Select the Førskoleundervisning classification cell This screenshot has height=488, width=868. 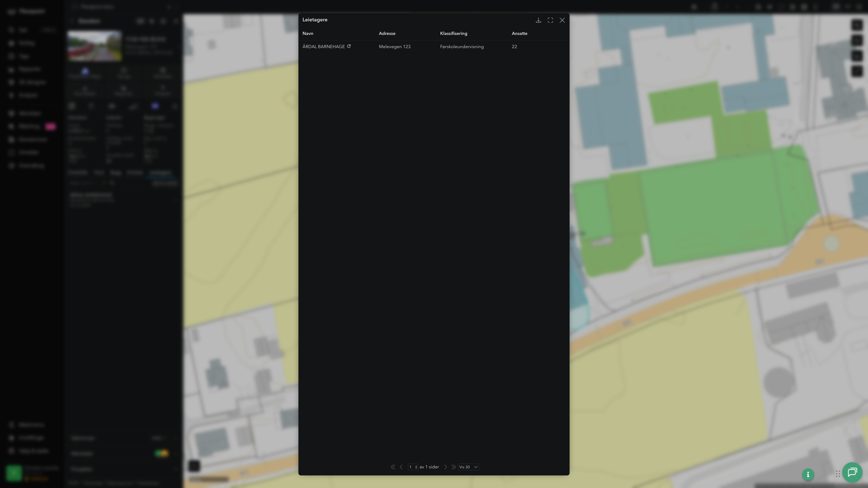(462, 47)
